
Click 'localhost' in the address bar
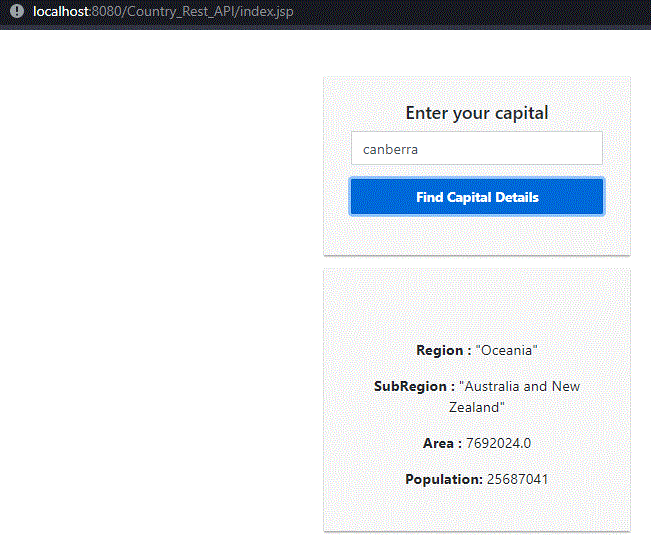[62, 12]
